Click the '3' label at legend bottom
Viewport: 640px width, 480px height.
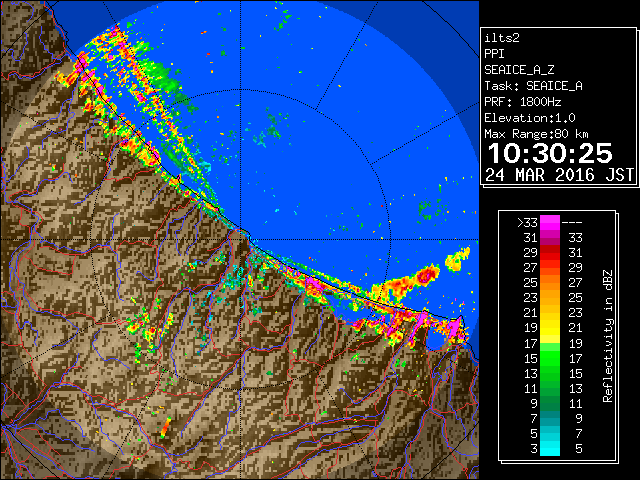pos(534,449)
